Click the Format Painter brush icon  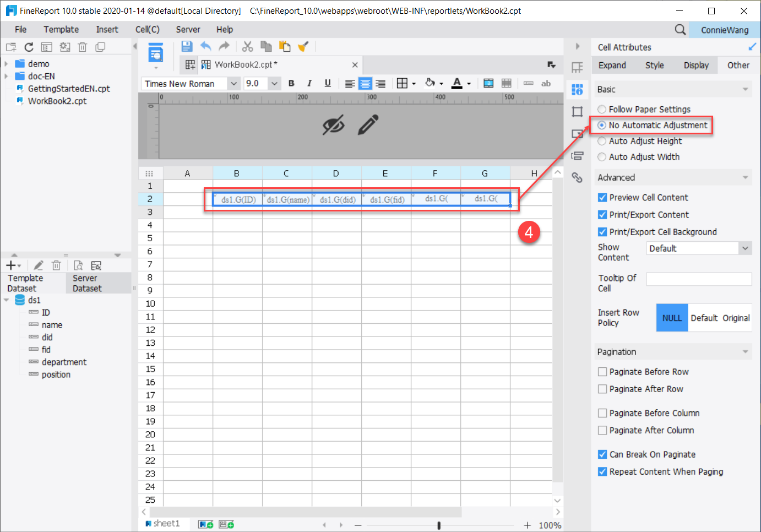pos(303,46)
